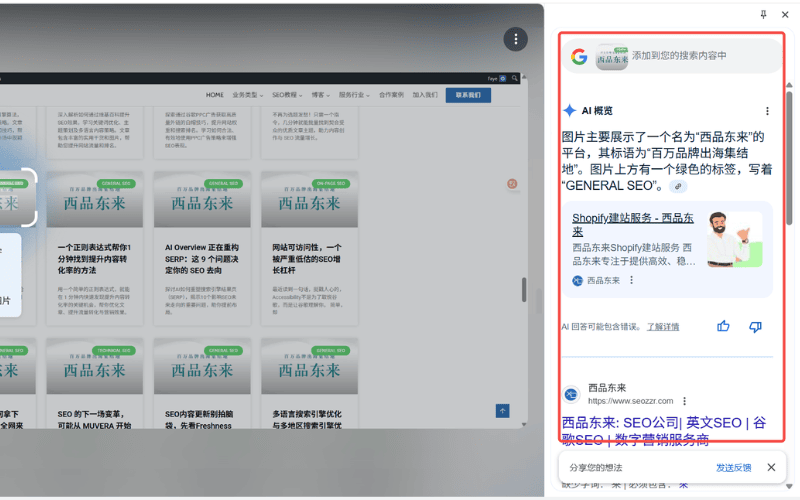Click thumbnail above AI Overview article

(x=202, y=199)
